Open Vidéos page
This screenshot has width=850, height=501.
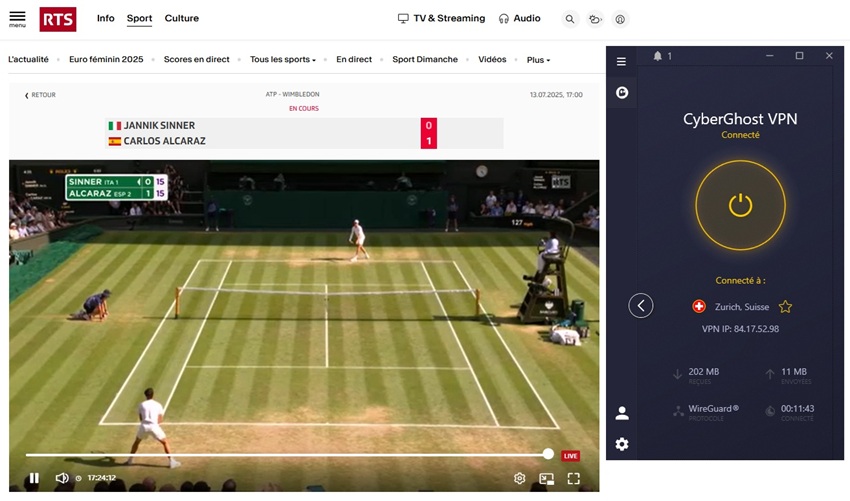[492, 60]
